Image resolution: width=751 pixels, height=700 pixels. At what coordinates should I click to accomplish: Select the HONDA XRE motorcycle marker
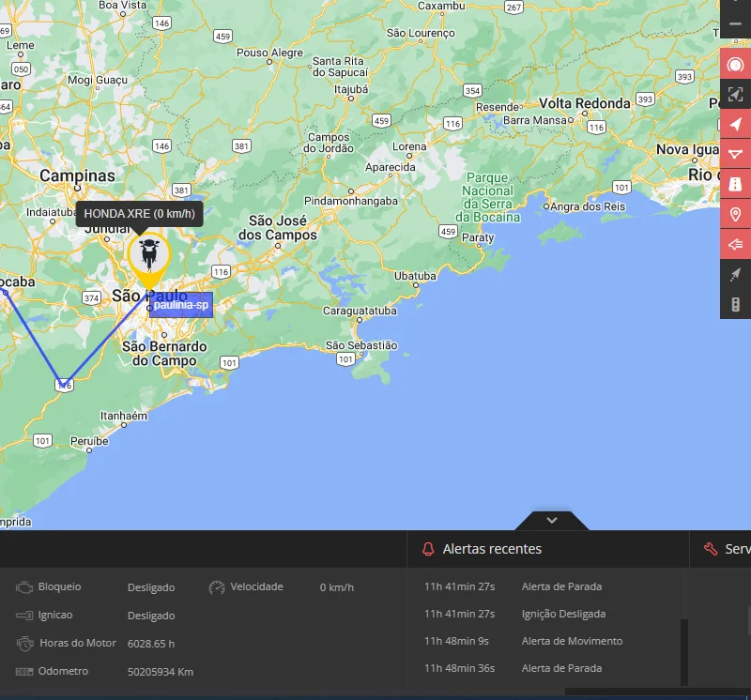coord(149,260)
